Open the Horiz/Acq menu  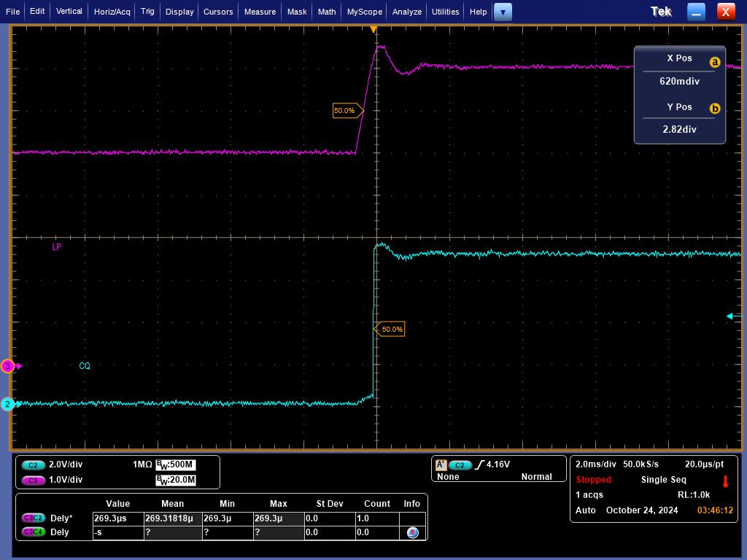[x=111, y=11]
